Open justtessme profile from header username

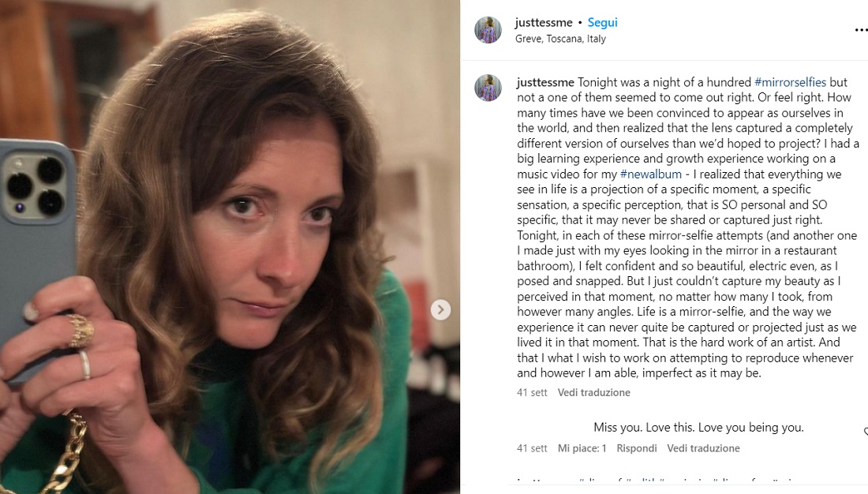coord(544,23)
